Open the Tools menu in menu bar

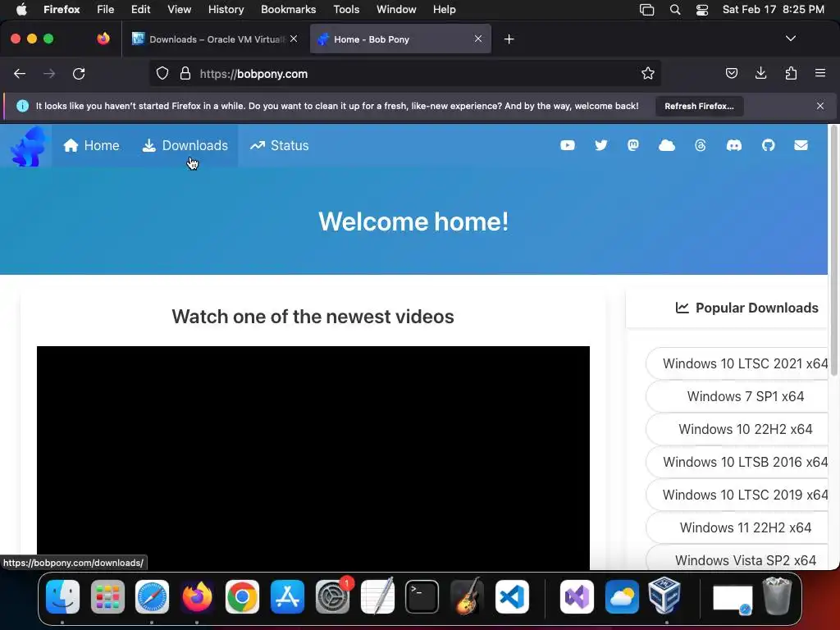(346, 10)
